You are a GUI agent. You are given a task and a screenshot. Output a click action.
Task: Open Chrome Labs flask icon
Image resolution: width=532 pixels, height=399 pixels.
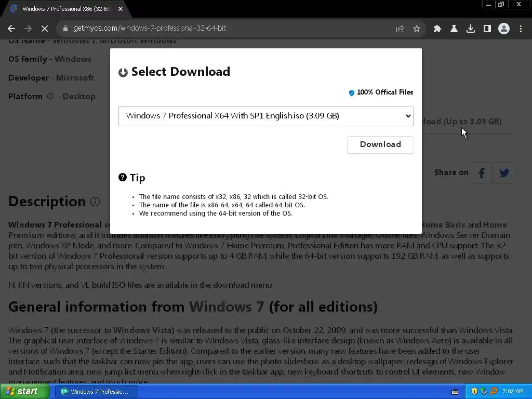pyautogui.click(x=454, y=29)
